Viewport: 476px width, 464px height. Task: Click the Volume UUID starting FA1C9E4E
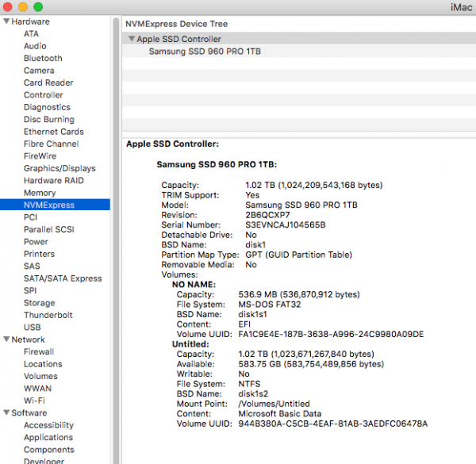click(331, 334)
